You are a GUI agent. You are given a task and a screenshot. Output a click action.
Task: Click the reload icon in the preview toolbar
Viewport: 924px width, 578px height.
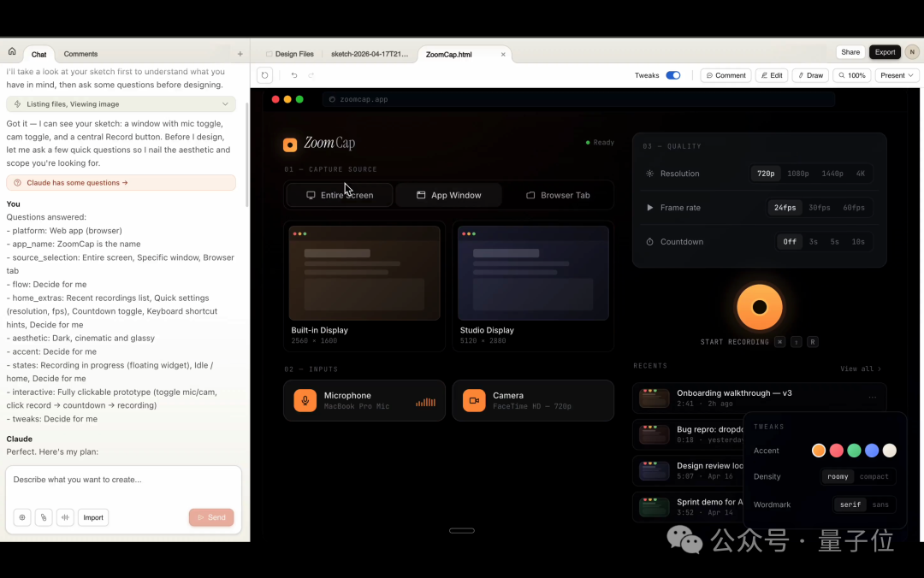pyautogui.click(x=264, y=75)
